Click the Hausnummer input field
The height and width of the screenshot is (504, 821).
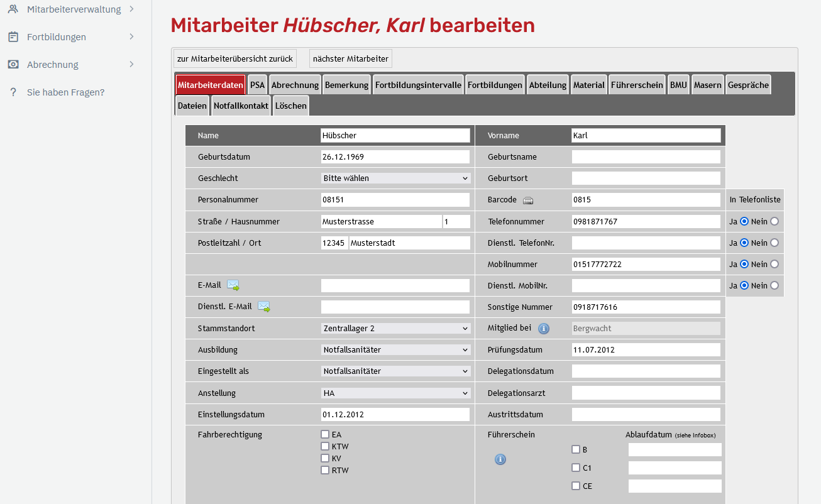(456, 221)
